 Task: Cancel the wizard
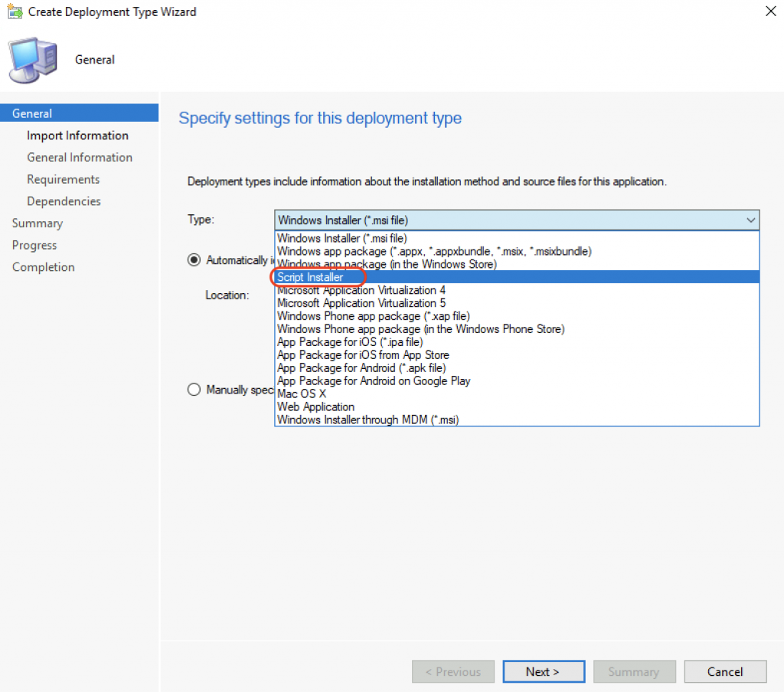725,671
